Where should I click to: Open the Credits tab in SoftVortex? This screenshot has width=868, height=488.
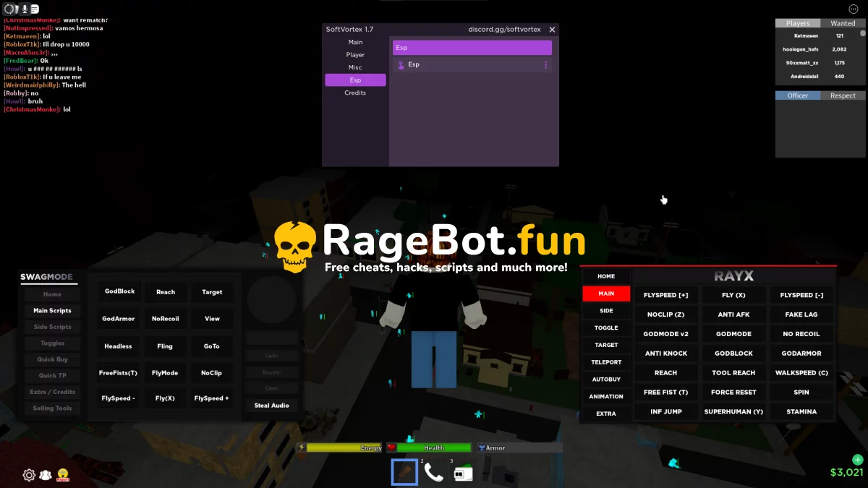355,93
